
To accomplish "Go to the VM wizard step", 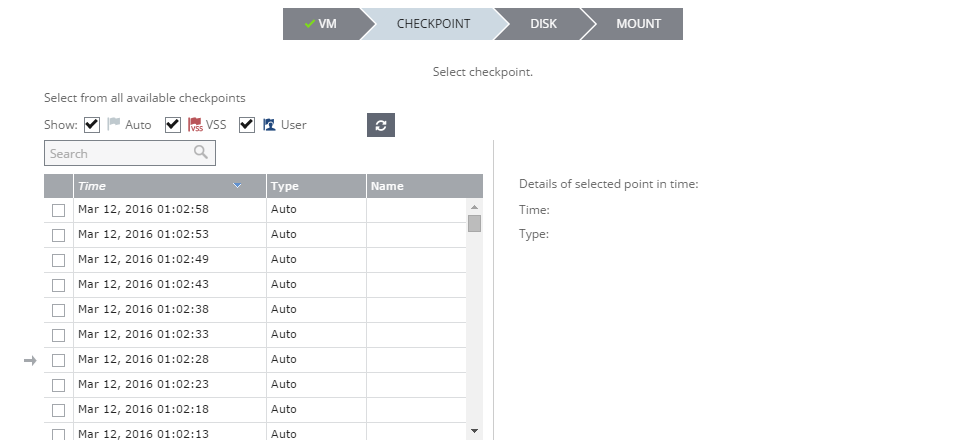I will (321, 24).
